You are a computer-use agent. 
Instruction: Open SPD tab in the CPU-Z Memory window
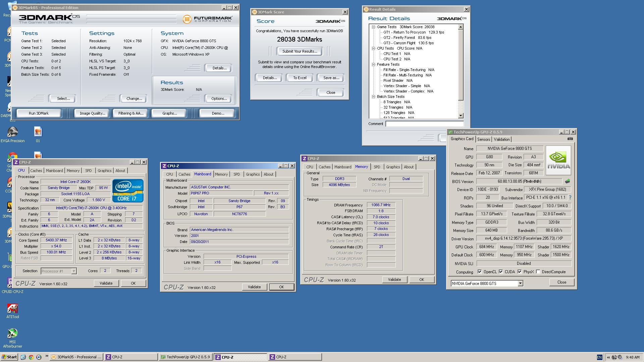coord(377,167)
